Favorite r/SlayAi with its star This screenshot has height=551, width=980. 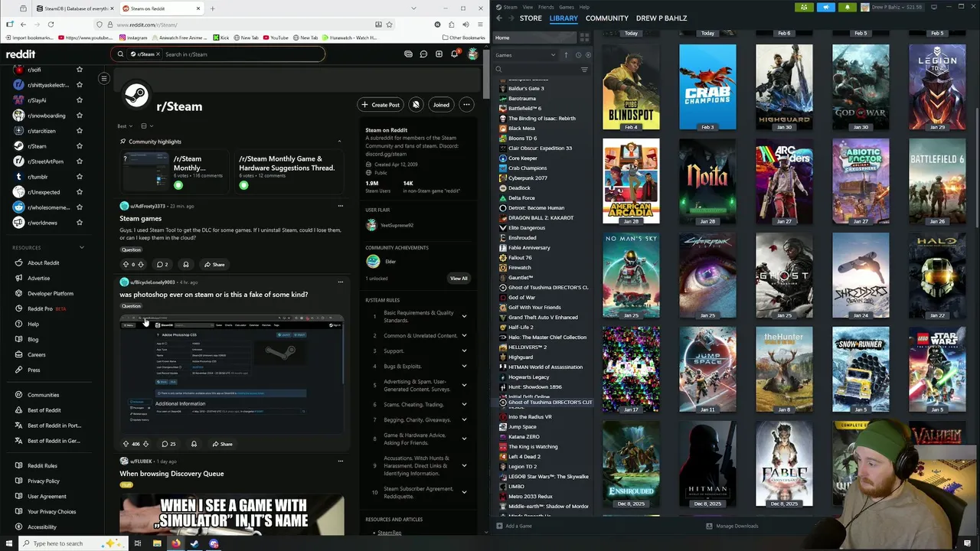pyautogui.click(x=79, y=100)
